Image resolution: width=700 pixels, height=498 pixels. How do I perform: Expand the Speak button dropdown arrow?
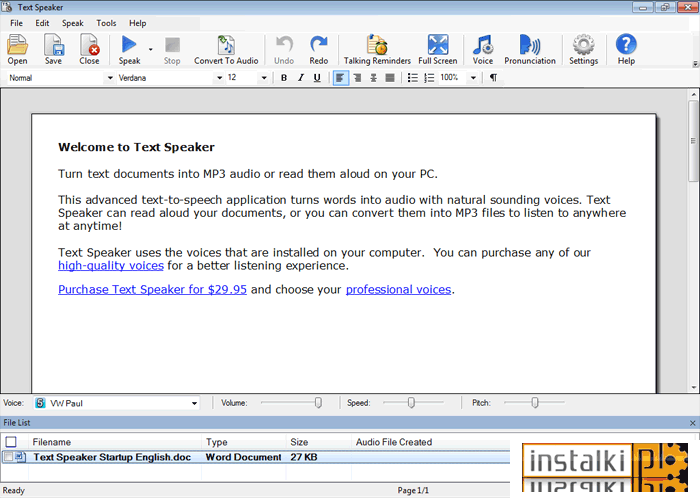[x=150, y=50]
